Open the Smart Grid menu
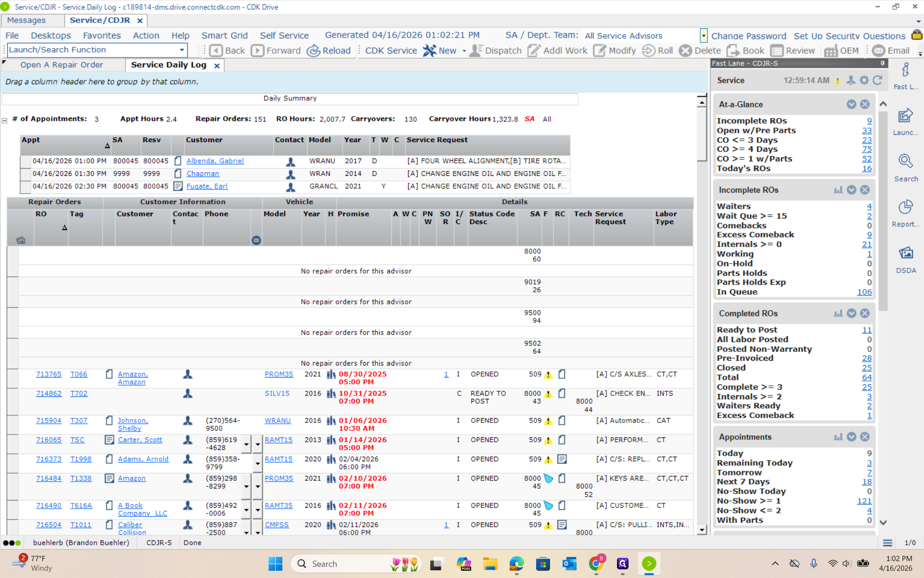Screen dimensions: 924x578 coord(224,36)
